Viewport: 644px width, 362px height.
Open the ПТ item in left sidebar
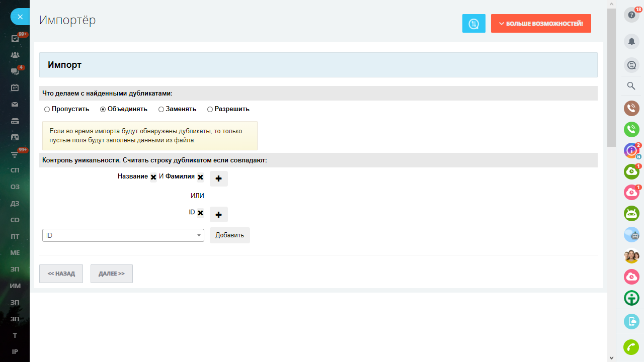(x=15, y=236)
